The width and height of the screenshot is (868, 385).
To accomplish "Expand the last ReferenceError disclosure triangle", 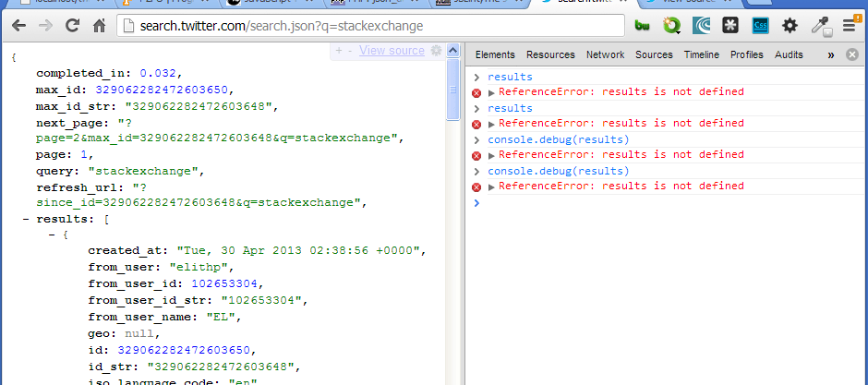I will pos(491,186).
